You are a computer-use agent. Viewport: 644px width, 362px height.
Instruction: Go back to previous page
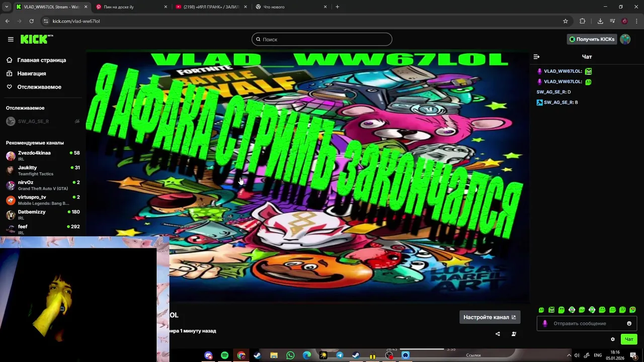tap(7, 21)
